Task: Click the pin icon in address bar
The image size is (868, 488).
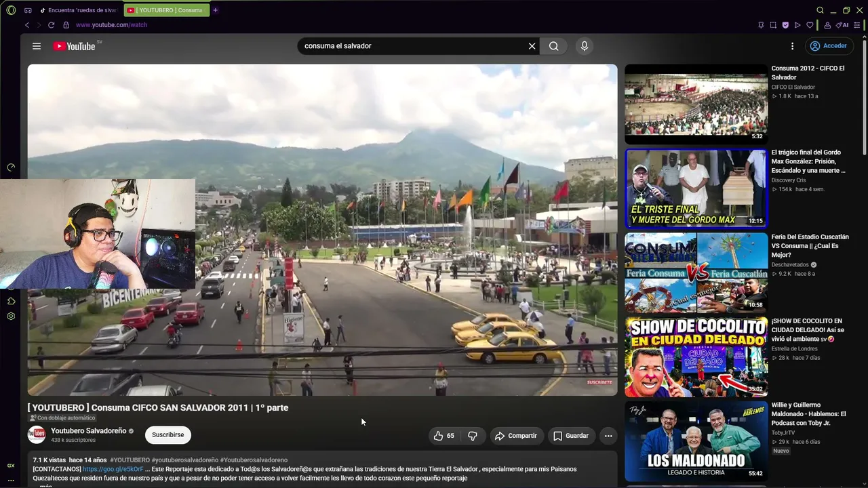Action: click(761, 25)
